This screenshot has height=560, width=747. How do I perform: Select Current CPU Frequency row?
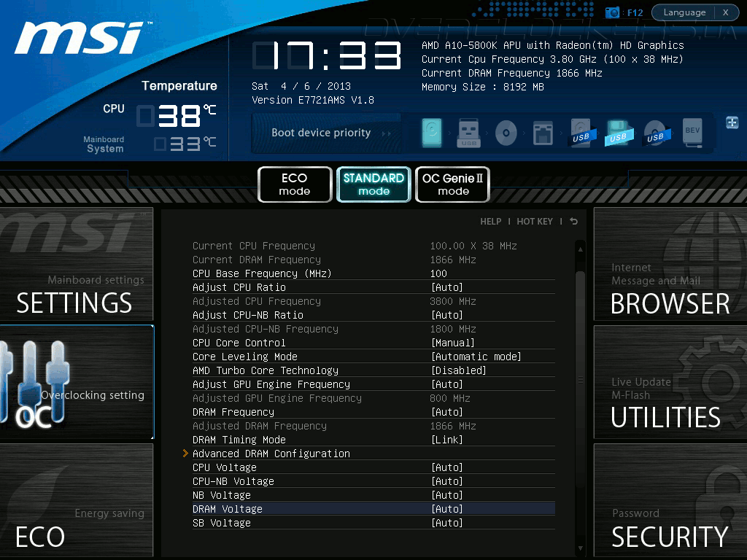coord(373,246)
